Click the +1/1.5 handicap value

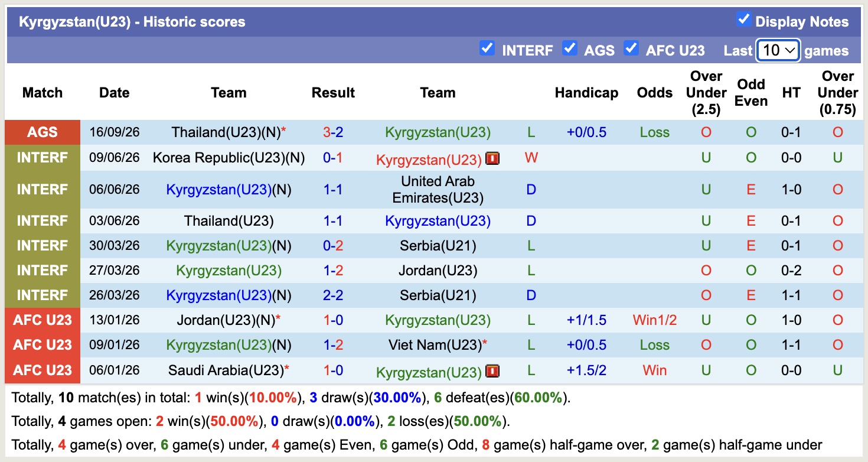586,320
